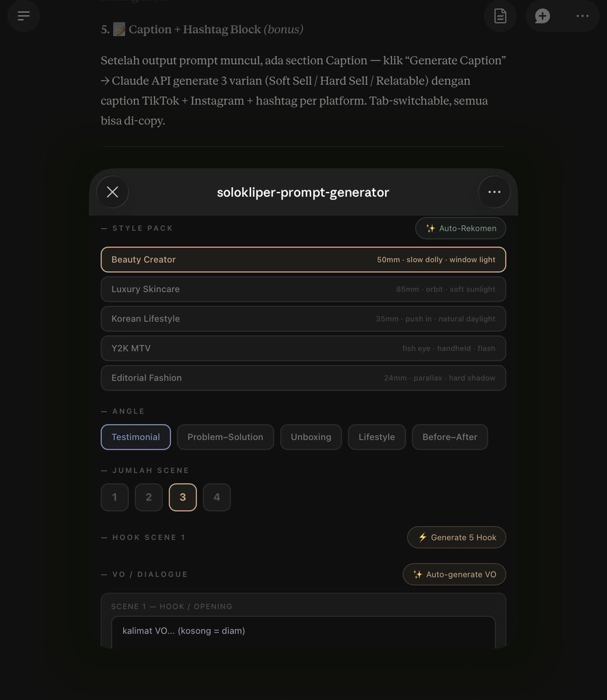Choose the Korean Lifestyle style pack
The height and width of the screenshot is (700, 607).
coord(303,318)
